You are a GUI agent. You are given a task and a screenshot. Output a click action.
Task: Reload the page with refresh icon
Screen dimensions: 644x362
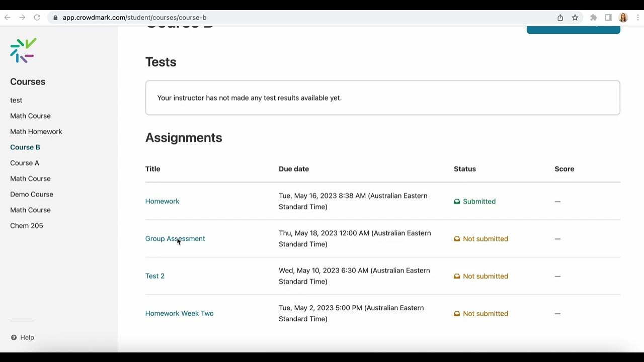click(x=37, y=18)
